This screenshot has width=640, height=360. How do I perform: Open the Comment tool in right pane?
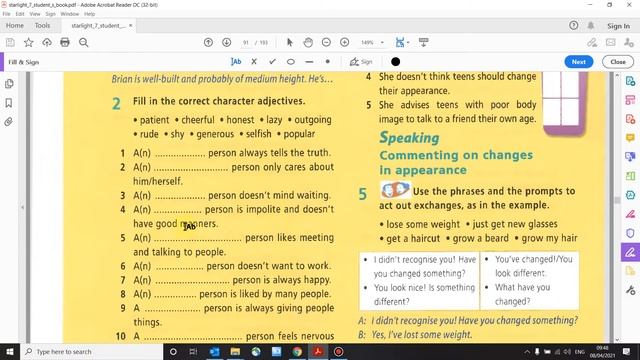pos(630,138)
